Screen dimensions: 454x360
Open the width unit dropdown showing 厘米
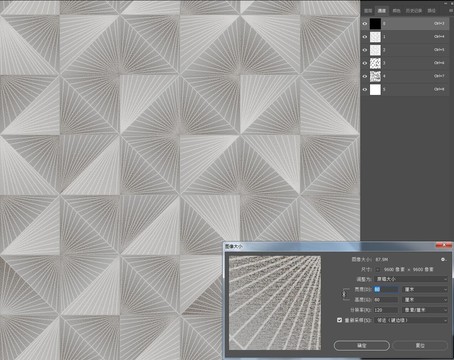[425, 289]
